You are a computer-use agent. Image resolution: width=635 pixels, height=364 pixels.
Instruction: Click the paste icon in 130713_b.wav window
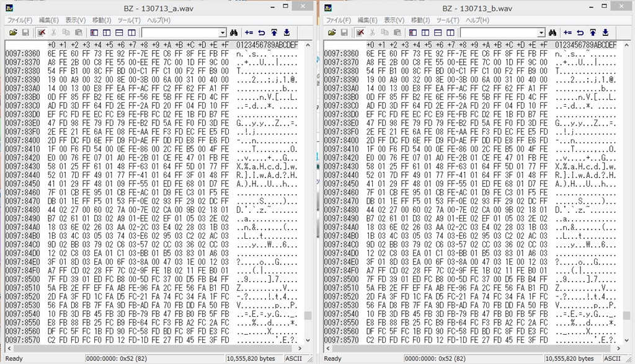(397, 32)
